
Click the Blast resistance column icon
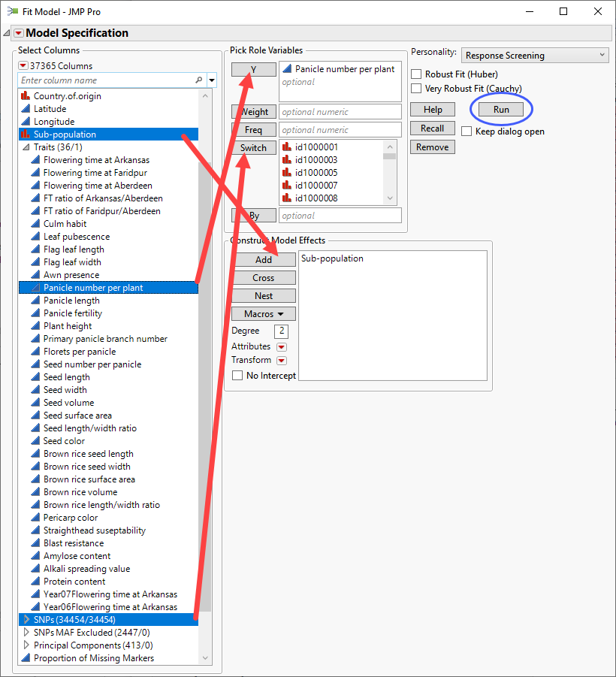tap(35, 543)
